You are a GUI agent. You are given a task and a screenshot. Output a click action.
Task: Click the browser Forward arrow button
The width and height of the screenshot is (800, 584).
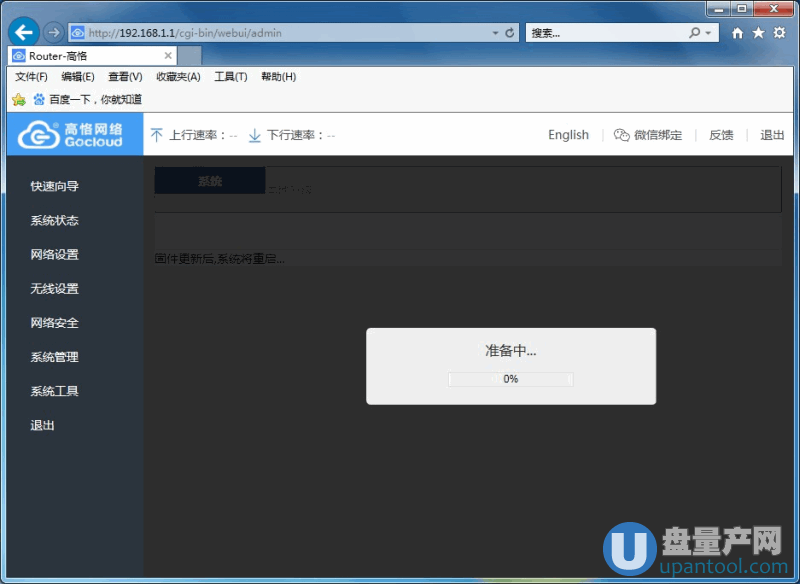53,33
